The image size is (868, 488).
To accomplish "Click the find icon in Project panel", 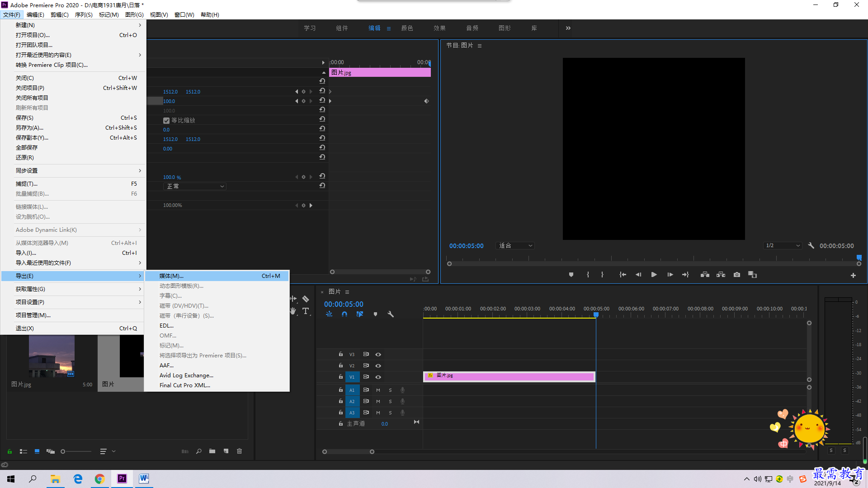I will pyautogui.click(x=198, y=451).
